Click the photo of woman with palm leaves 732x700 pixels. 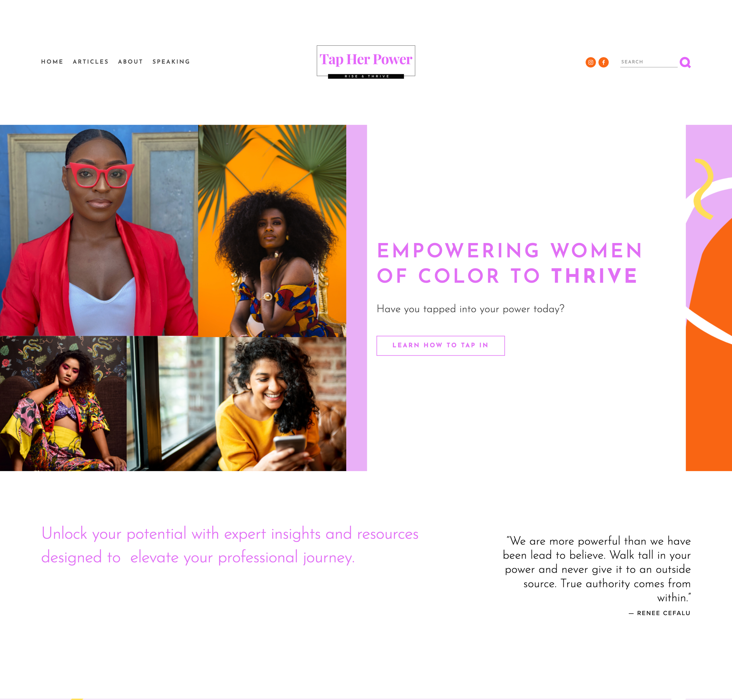(x=272, y=231)
